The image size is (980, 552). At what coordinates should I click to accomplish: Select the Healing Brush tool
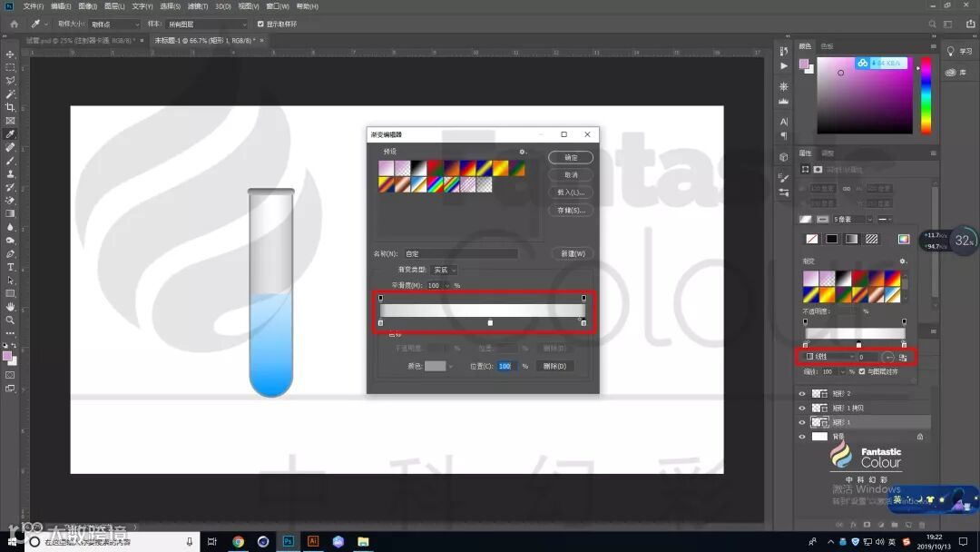coord(10,148)
